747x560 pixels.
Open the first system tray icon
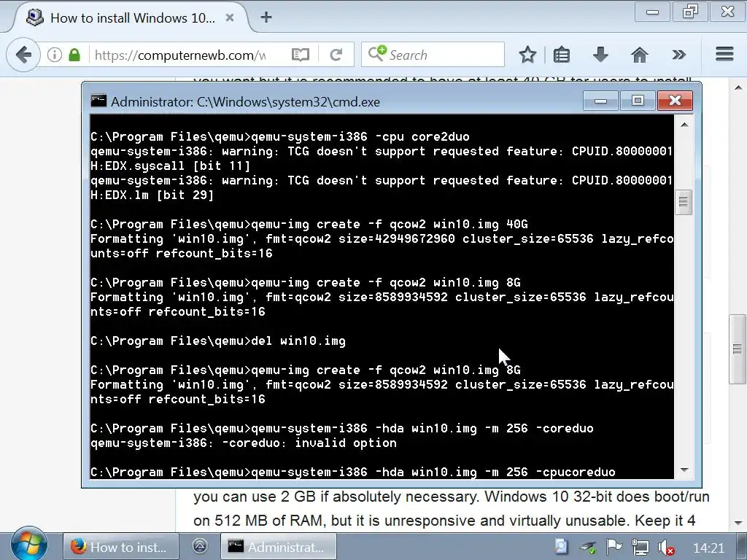pos(561,547)
